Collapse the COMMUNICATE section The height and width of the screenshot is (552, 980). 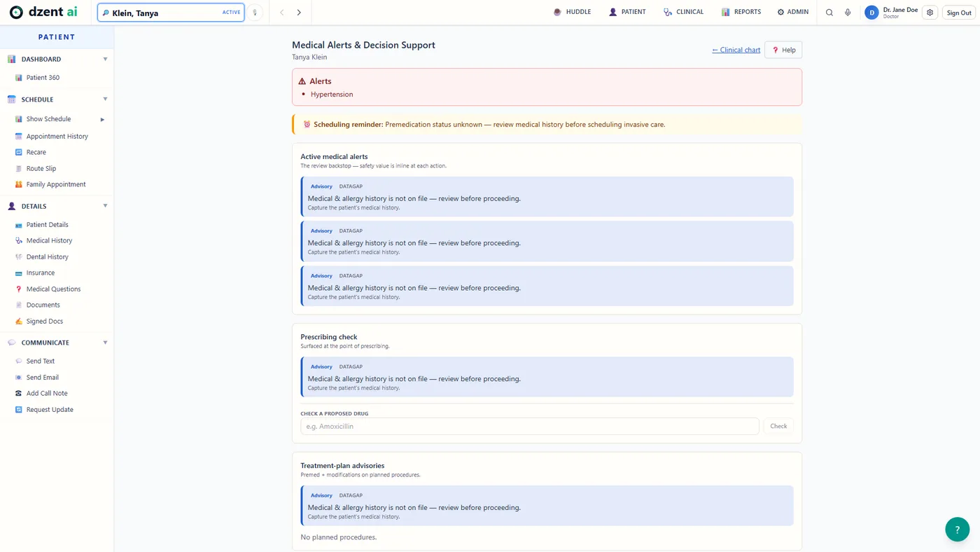105,343
